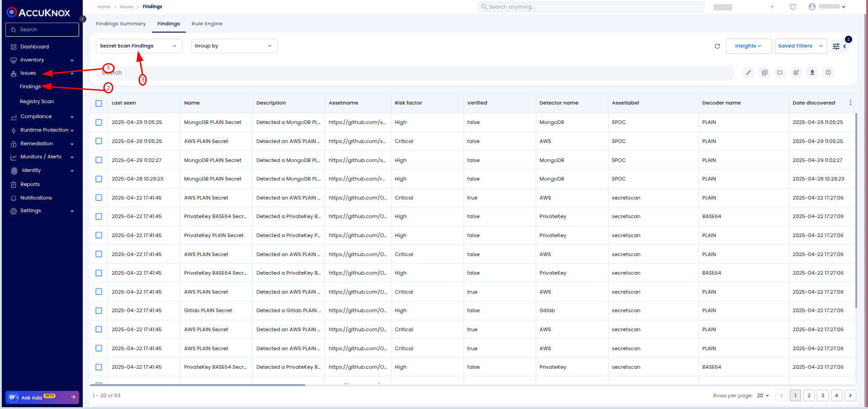Check the first secretscan AWS verified-true row
Viewport: 868px width, 409px height.
click(99, 198)
